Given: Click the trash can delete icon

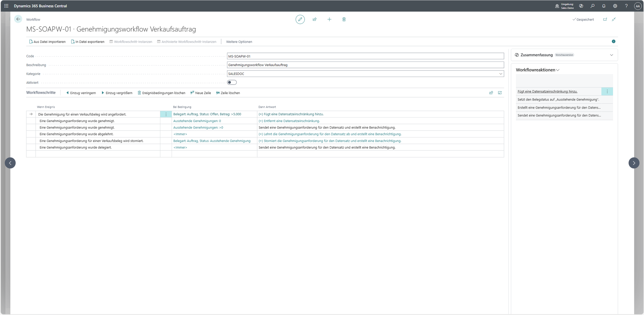Looking at the screenshot, I should pos(344,19).
